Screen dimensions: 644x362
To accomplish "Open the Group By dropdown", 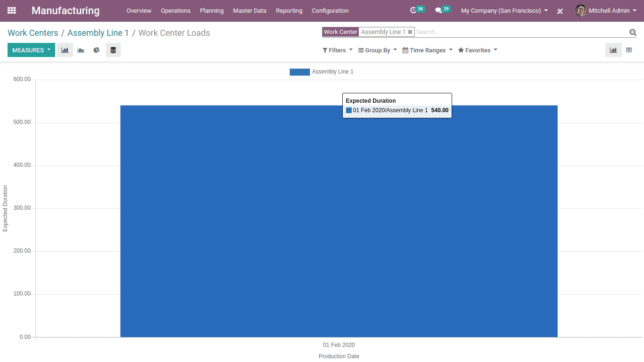I will tap(378, 50).
